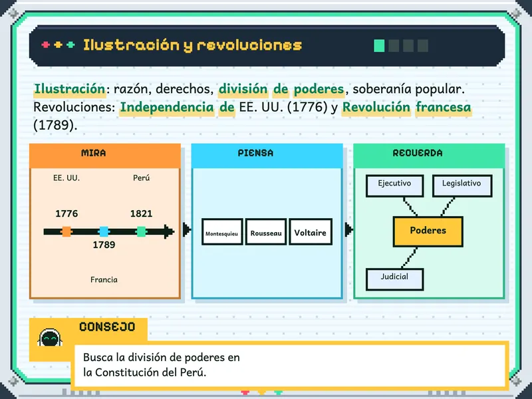The image size is (532, 399).
Task: Click the 1821 year label
Action: pos(141,213)
